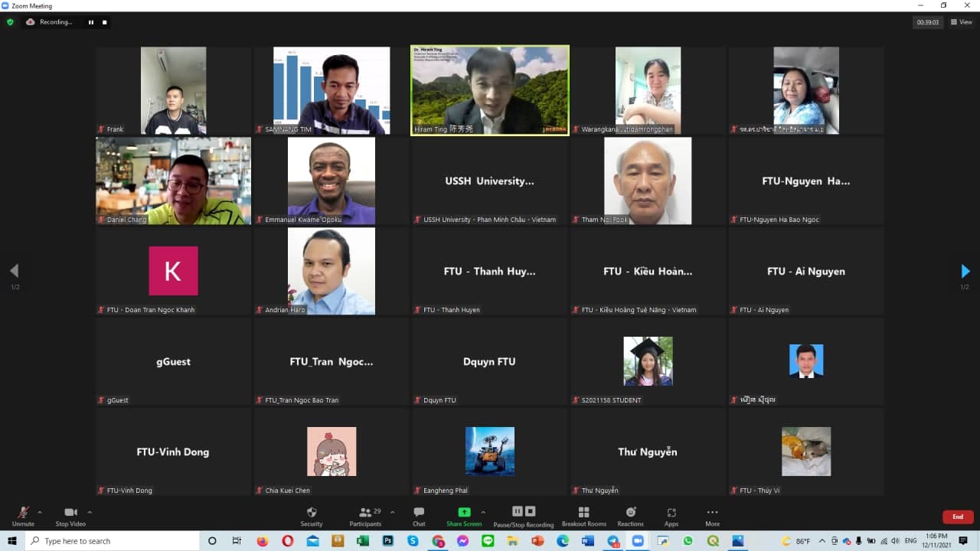Click the green encryption shield icon
Screen dimensions: 980x551
[10, 22]
